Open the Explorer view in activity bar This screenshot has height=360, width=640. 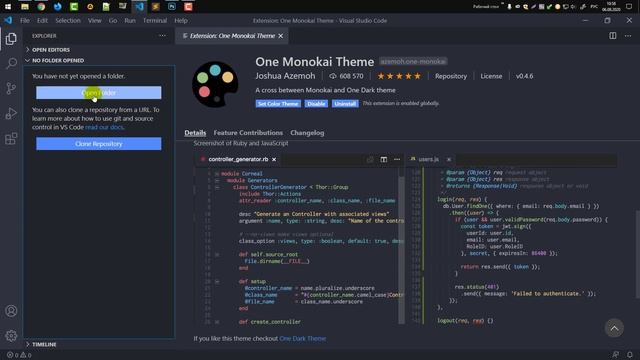click(11, 39)
